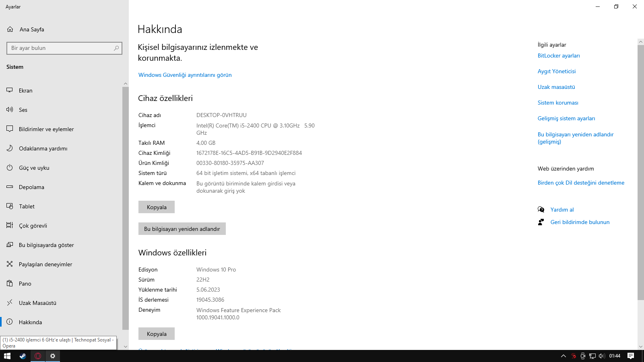Open the Action Center notifications icon
Screen dimensions: 644x362
631,356
